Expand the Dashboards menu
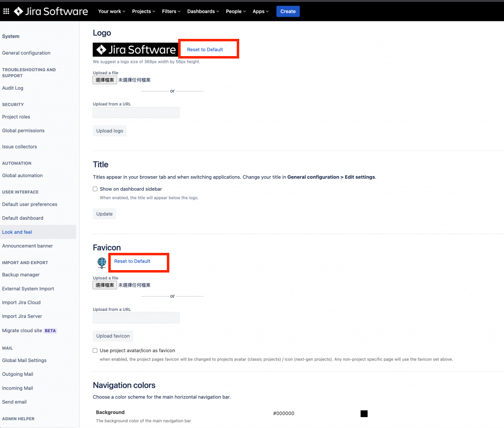The height and width of the screenshot is (428, 504). coord(203,12)
